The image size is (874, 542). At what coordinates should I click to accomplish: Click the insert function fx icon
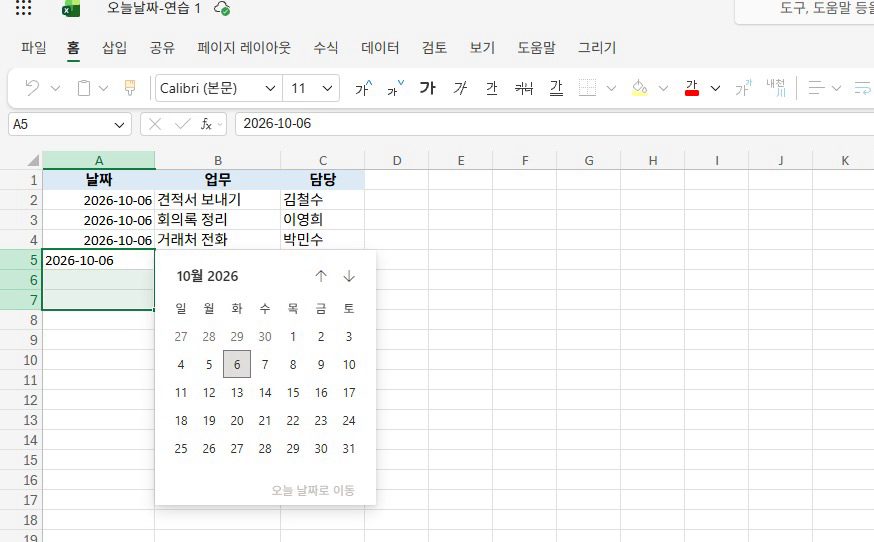[206, 124]
